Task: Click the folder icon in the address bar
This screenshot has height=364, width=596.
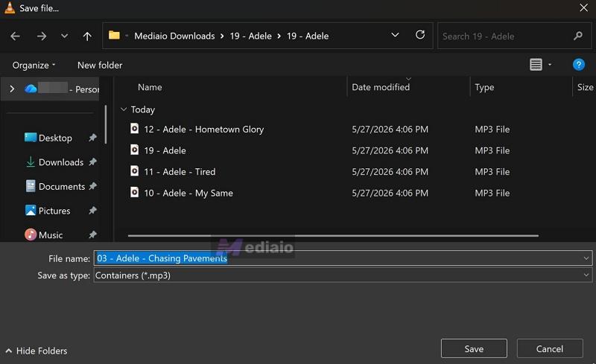Action: [x=114, y=35]
